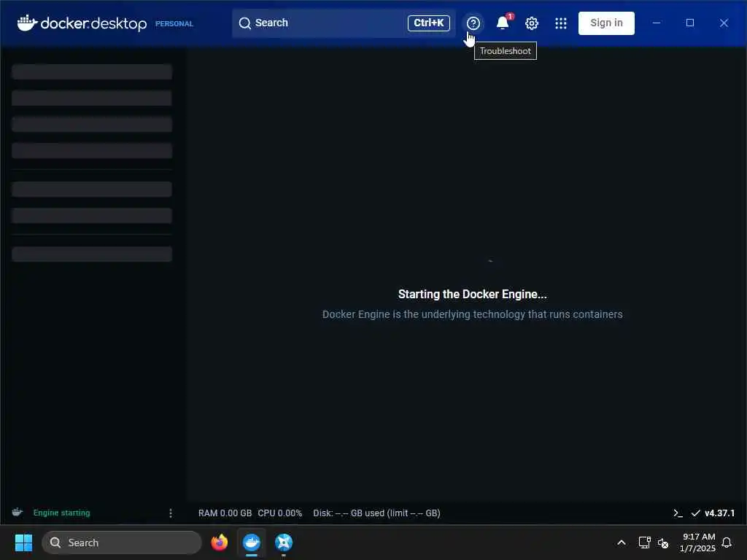
Task: Click the update checkmark icon
Action: (x=695, y=513)
